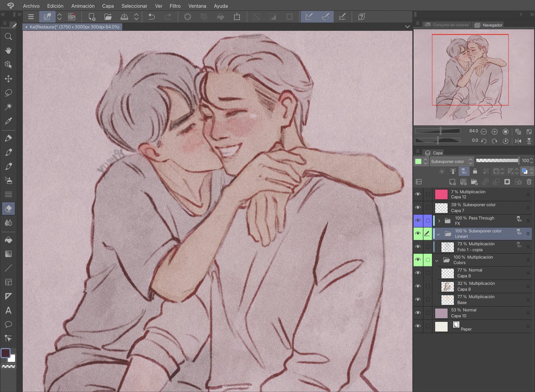Open the canvas tab list chevron
Image resolution: width=535 pixels, height=392 pixels.
407,27
